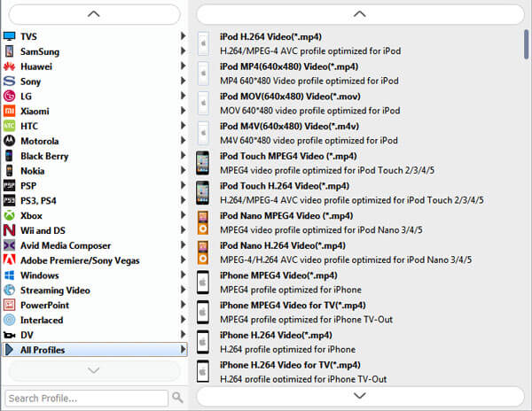Expand the Xbox submenu arrow
532x411 pixels.
click(183, 214)
